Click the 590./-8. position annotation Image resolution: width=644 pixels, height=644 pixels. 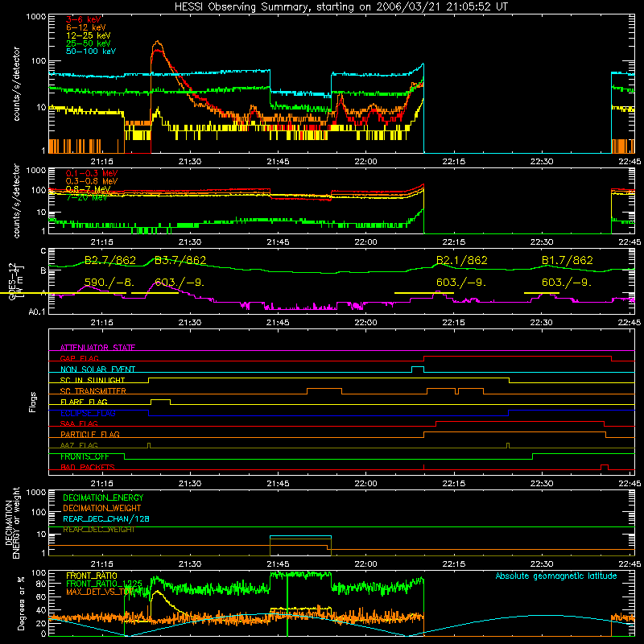click(x=109, y=283)
